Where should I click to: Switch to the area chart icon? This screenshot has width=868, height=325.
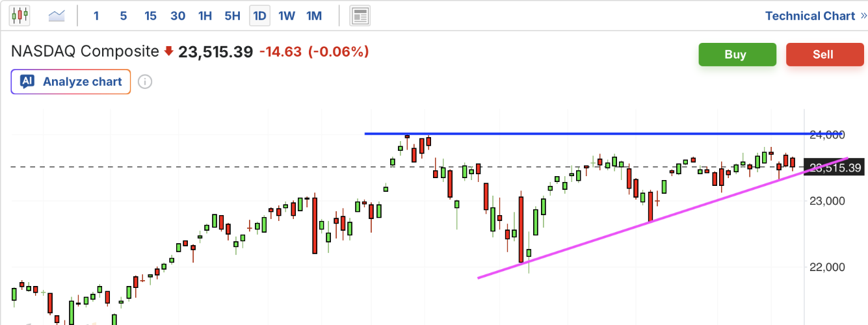click(x=57, y=16)
